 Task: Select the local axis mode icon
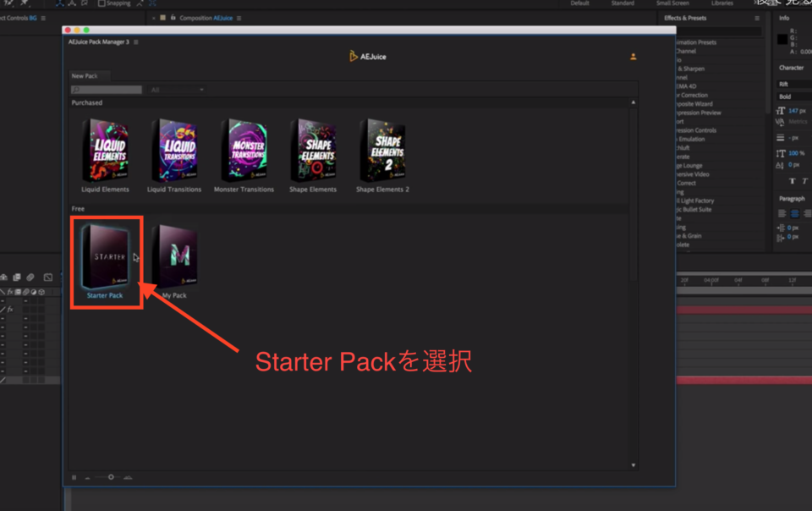[59, 3]
